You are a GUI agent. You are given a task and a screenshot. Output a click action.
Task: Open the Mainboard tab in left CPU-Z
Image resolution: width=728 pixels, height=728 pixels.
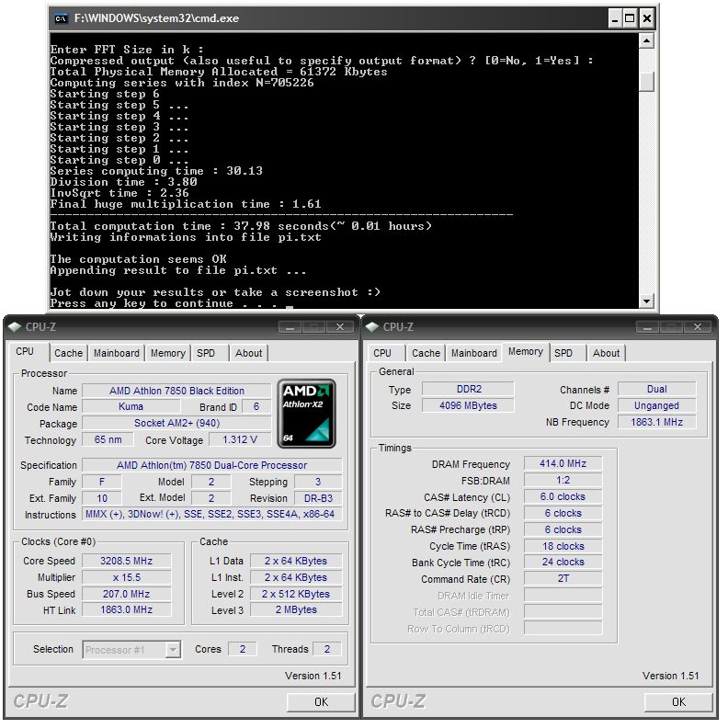[x=117, y=353]
